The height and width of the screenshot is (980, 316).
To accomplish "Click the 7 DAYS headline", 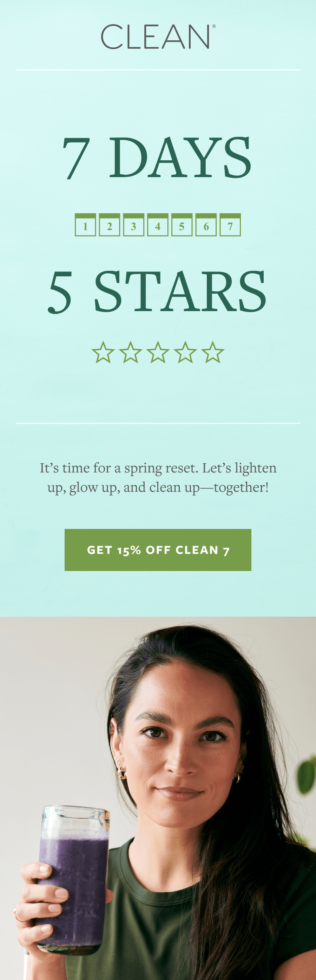I will 157,157.
